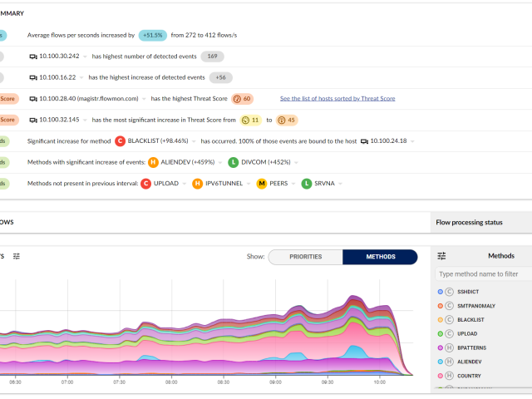Select the METHODS chart view
The width and height of the screenshot is (532, 399).
click(380, 257)
